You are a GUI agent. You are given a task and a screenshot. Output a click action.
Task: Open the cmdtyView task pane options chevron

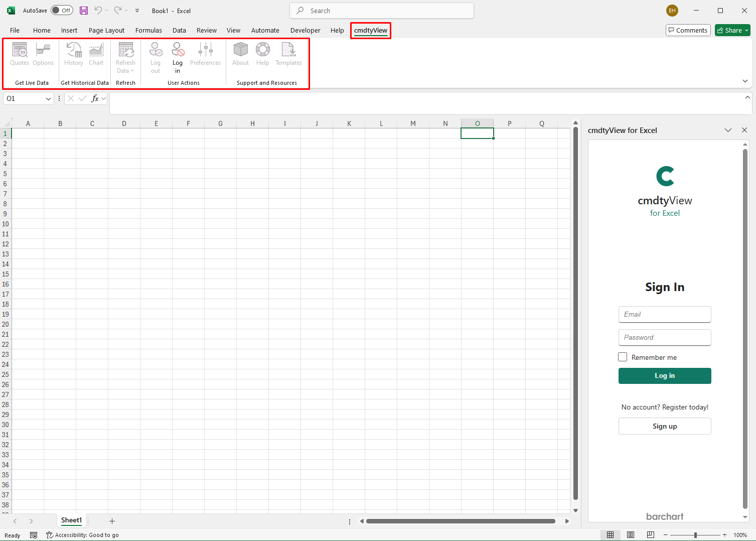coord(728,130)
